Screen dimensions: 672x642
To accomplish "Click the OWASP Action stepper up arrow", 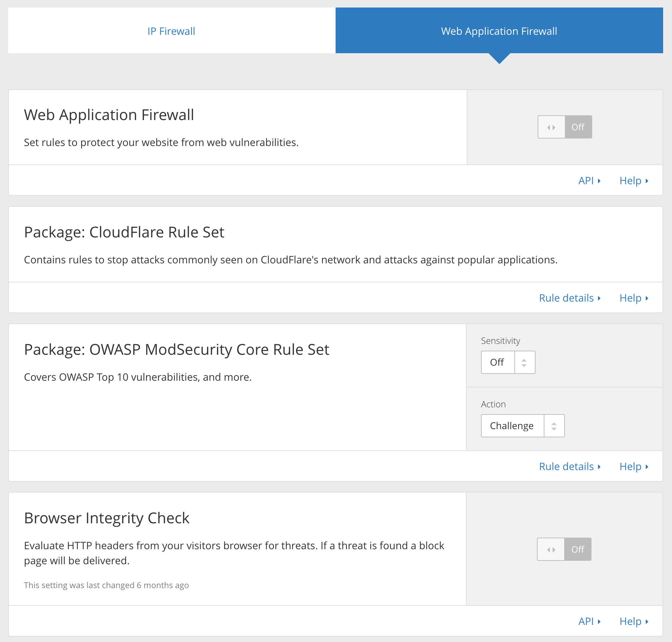I will coord(554,422).
